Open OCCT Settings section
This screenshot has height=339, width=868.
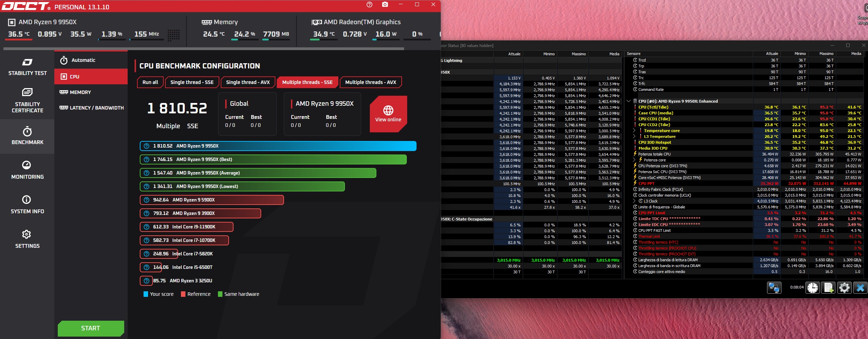[x=27, y=239]
